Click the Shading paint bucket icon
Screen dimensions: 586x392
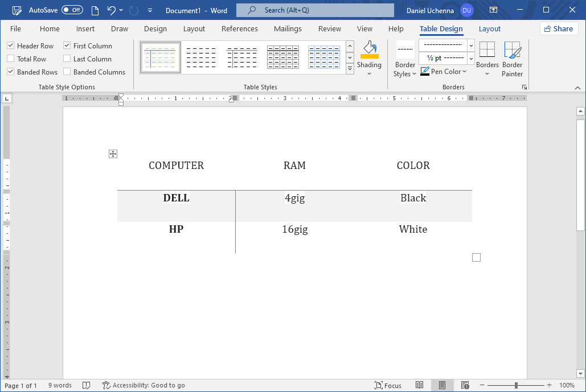pyautogui.click(x=369, y=50)
